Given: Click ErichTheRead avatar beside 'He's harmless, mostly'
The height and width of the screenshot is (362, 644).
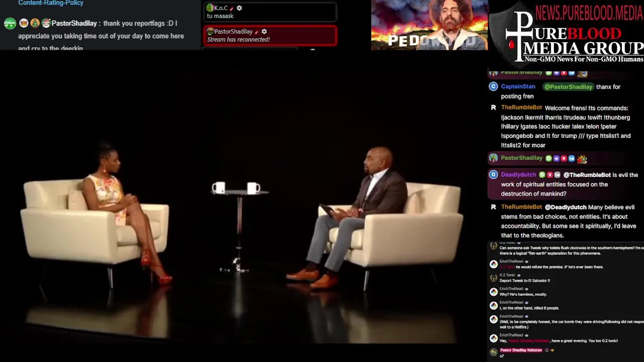Looking at the screenshot, I should [494, 292].
